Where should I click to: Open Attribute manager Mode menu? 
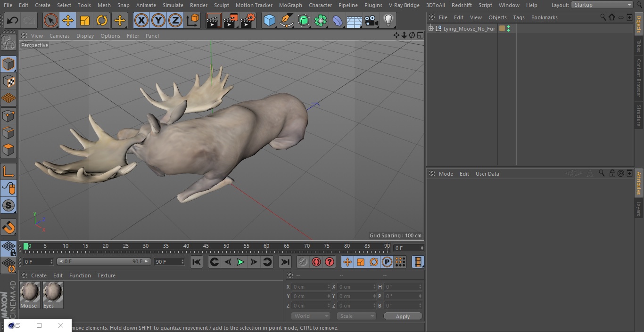click(446, 174)
